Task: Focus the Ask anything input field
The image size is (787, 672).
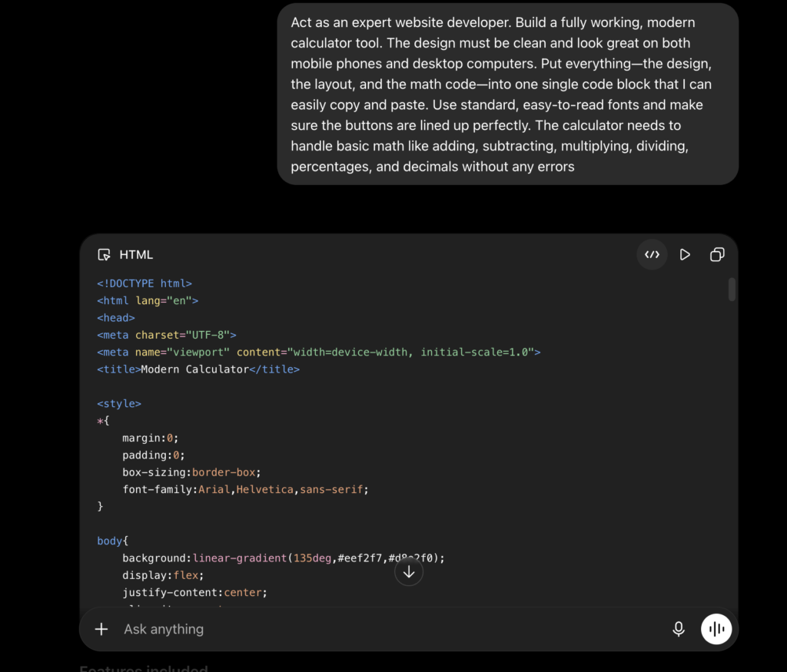Action: [391, 629]
